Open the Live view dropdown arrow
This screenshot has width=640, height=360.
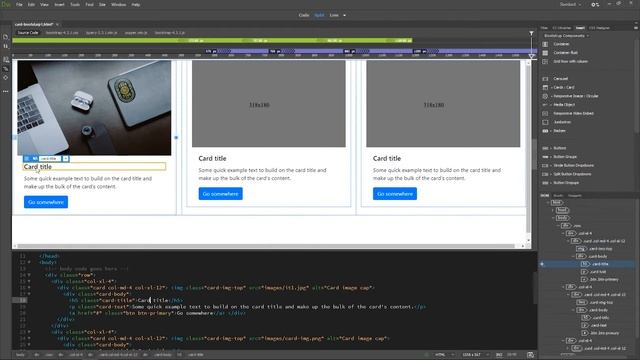[x=344, y=15]
